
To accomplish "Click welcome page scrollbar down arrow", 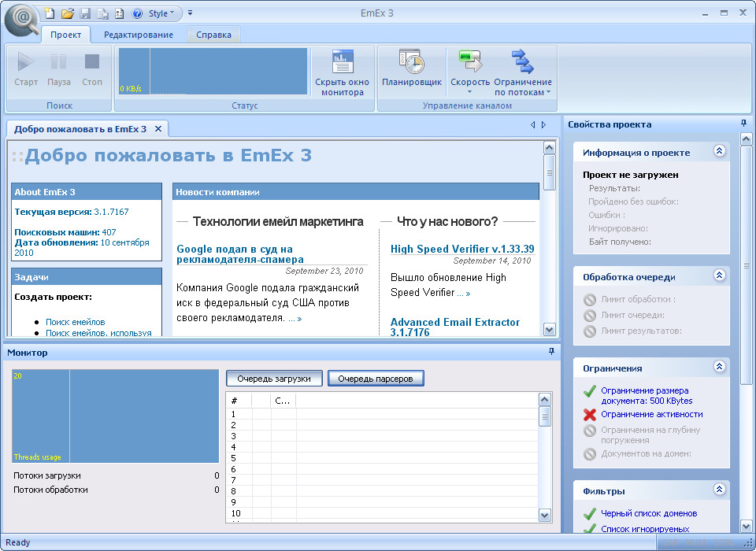I will point(549,329).
